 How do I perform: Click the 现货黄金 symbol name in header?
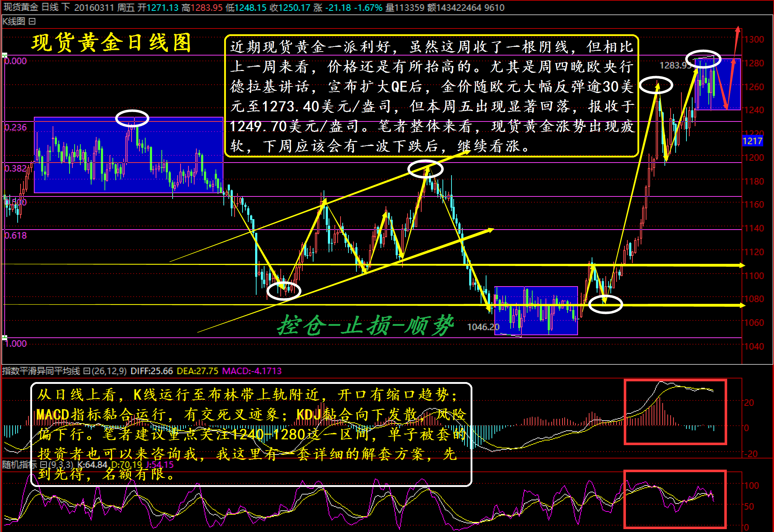21,7
